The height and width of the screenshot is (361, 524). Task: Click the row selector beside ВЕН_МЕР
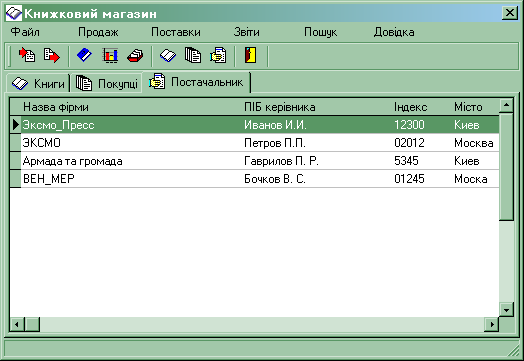15,179
